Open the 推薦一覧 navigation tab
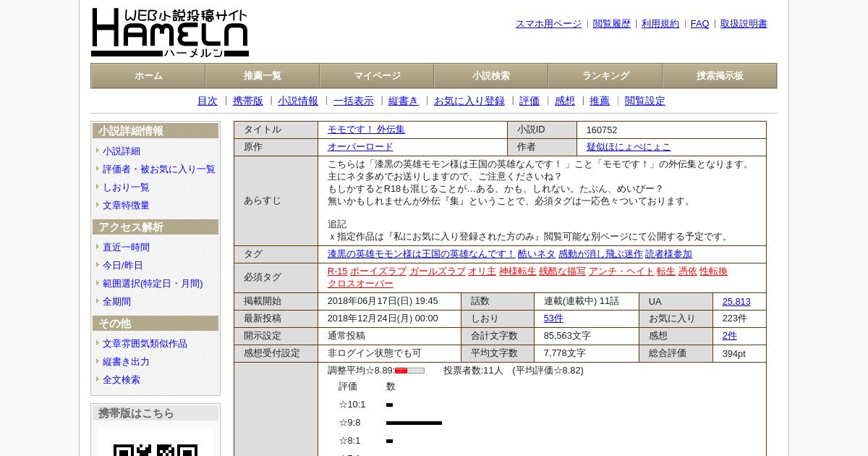This screenshot has width=868, height=456. click(263, 76)
